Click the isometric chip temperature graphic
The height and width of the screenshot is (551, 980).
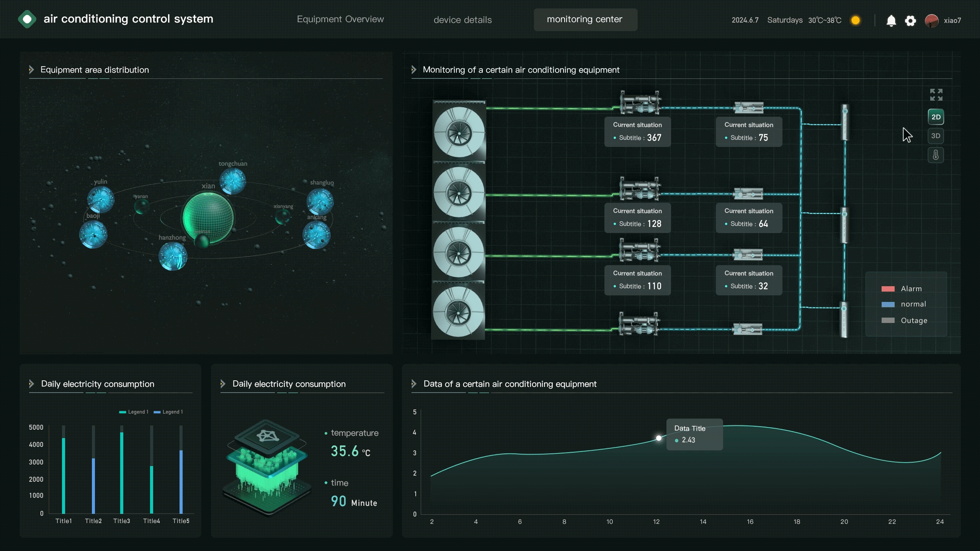[x=267, y=467]
